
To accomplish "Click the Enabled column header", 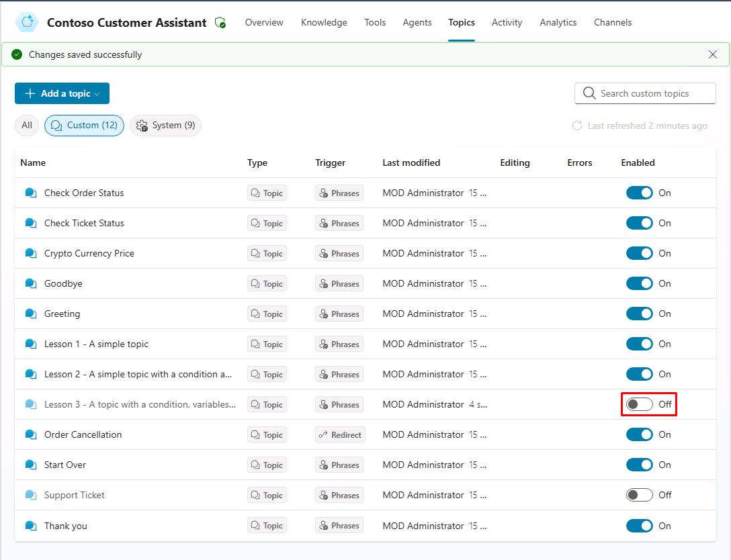I will 638,162.
